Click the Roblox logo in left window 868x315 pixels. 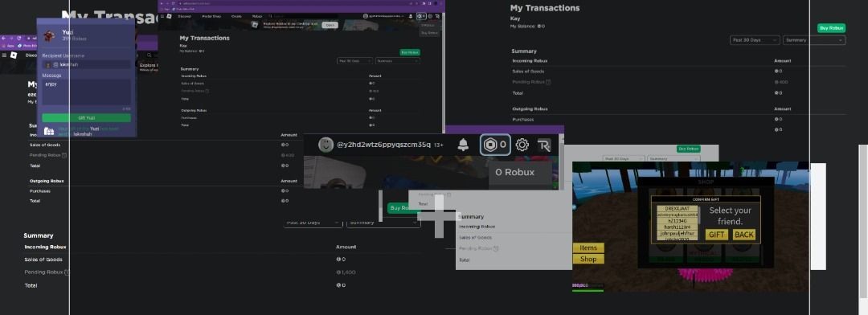click(x=14, y=55)
